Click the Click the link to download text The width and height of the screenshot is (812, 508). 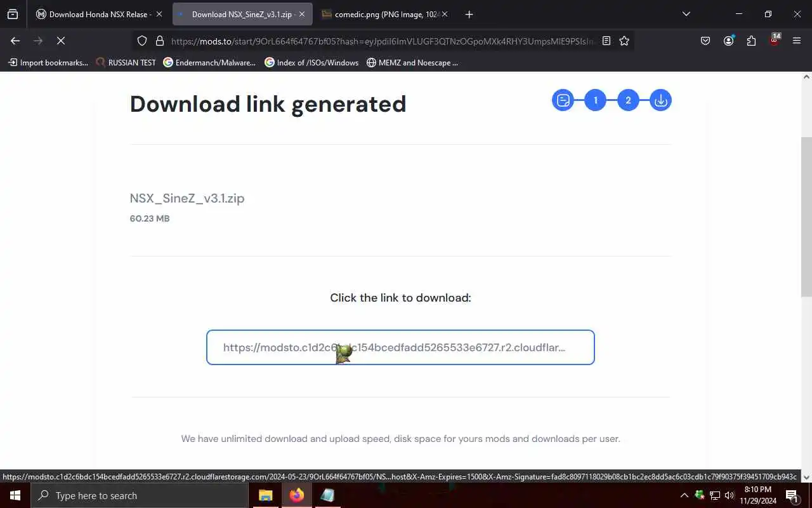pyautogui.click(x=400, y=298)
